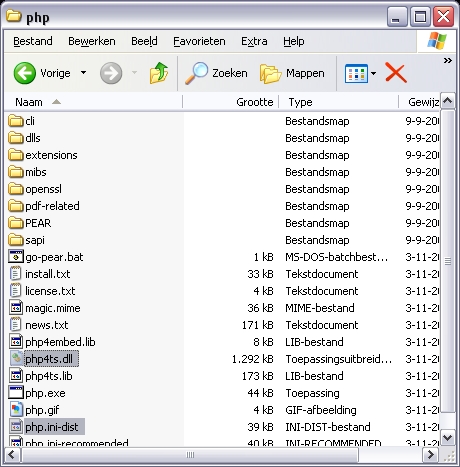Image resolution: width=460 pixels, height=467 pixels.
Task: Open the Favorieten menu
Action: click(199, 41)
